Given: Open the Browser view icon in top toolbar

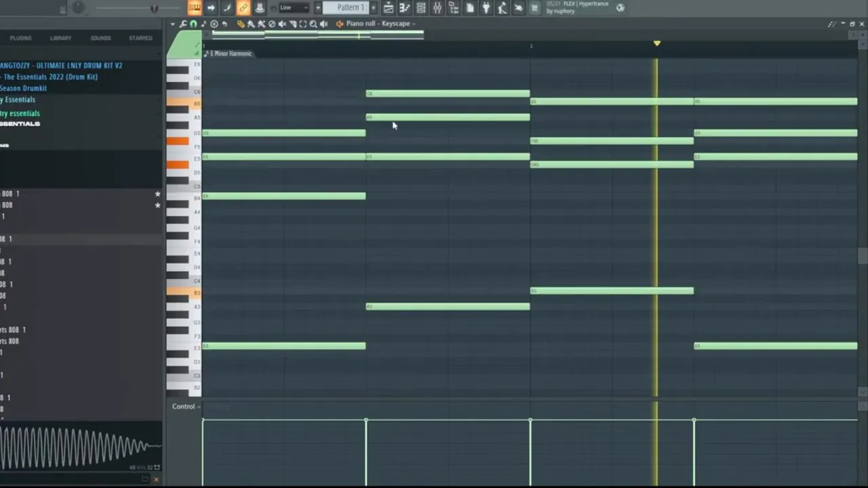Looking at the screenshot, I should click(454, 7).
